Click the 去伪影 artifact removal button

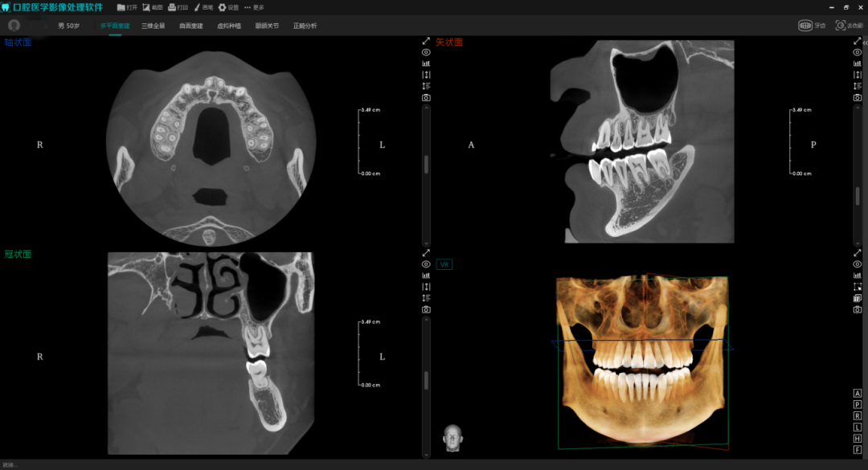[850, 26]
